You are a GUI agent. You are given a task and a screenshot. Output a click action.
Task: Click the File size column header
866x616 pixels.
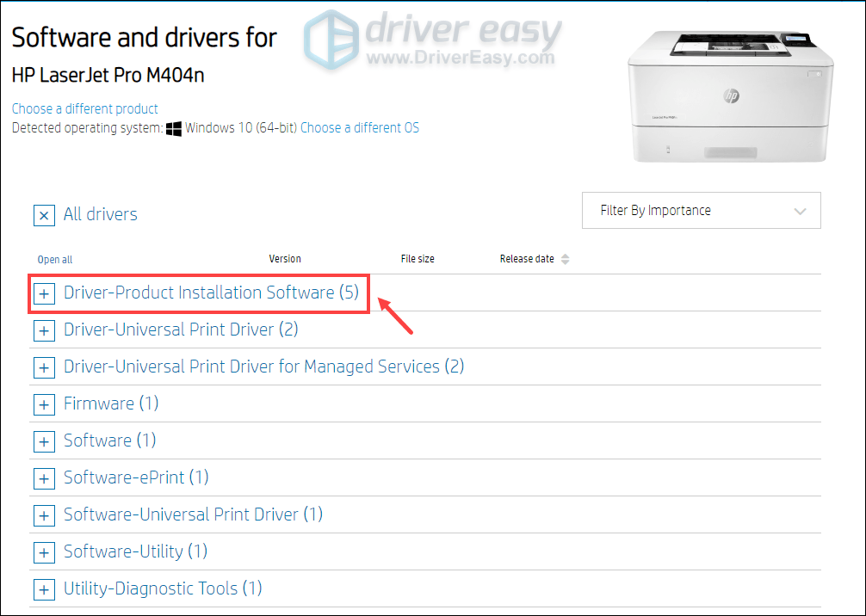coord(418,258)
